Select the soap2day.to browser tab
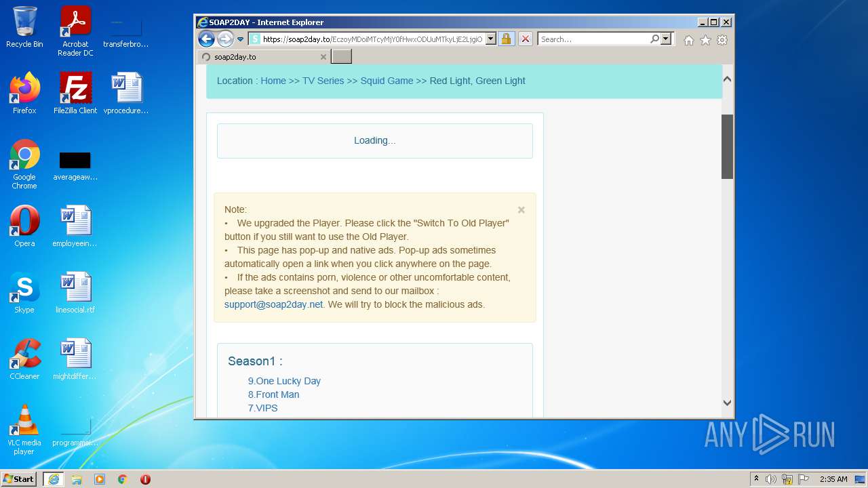 (x=264, y=57)
